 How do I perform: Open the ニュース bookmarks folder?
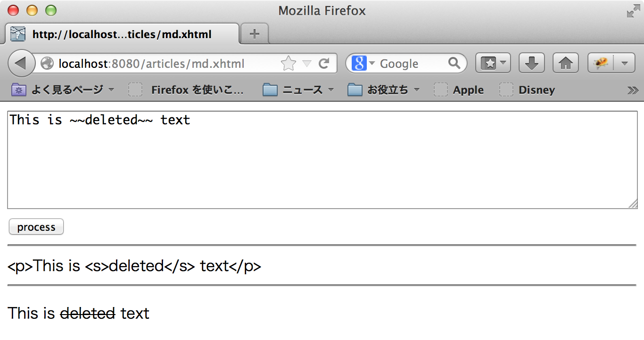point(298,90)
